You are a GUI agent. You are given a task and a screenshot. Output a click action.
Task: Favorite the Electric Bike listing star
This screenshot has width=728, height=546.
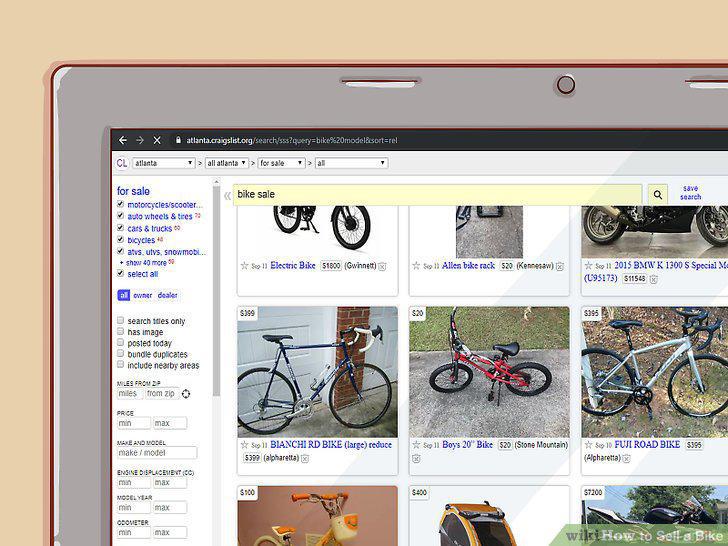coord(244,266)
